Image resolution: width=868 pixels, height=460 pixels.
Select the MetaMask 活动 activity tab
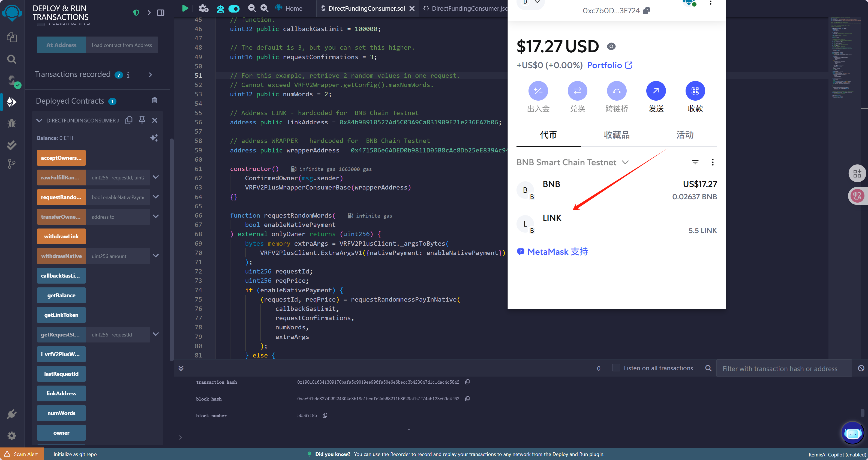coord(685,135)
